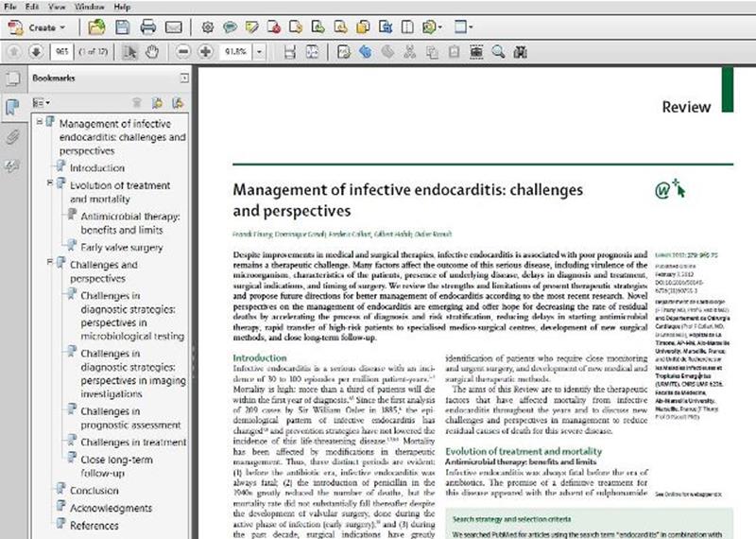This screenshot has width=756, height=539.
Task: Collapse the 'Evolution of treatment and mortality' bookmark
Action: (50, 186)
